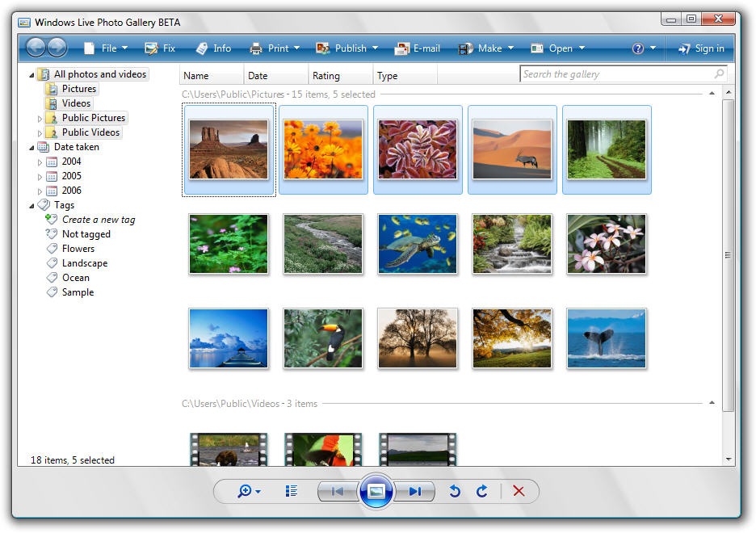Click Create a new tag
756x533 pixels.
[99, 220]
